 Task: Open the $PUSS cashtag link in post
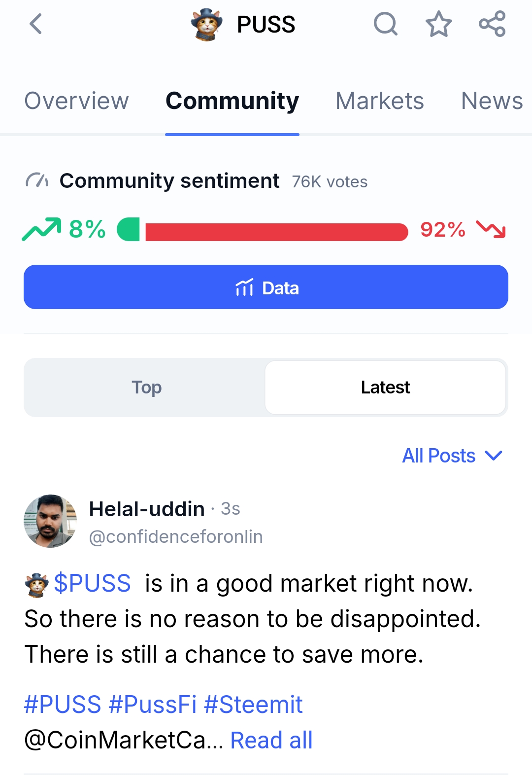92,583
